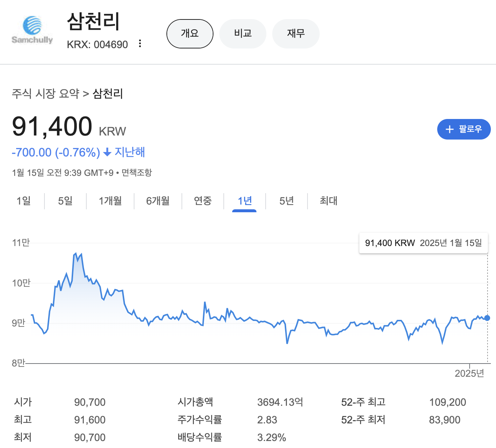Click the 11만 y-axis label
The width and height of the screenshot is (496, 448).
point(21,243)
